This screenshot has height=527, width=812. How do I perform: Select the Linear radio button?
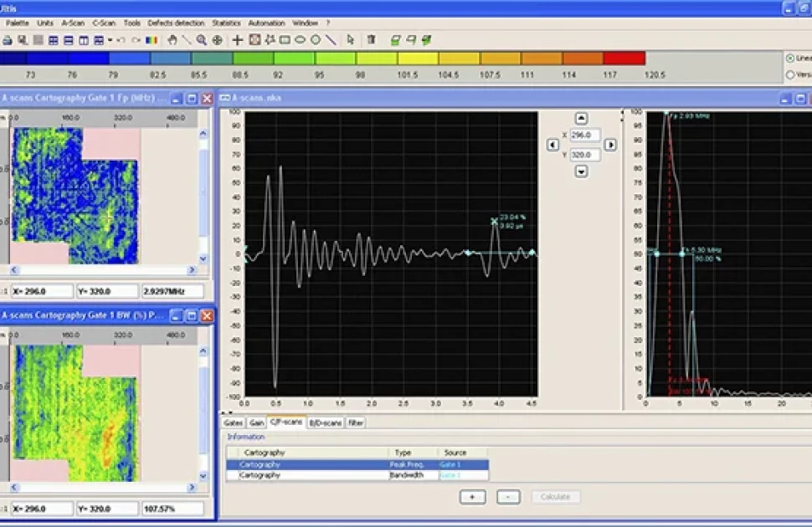(x=790, y=58)
